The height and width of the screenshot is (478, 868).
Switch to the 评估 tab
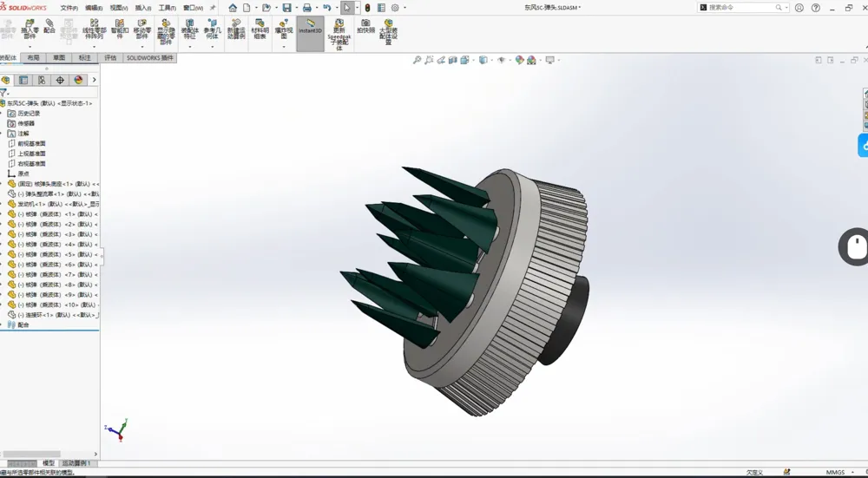coord(110,58)
